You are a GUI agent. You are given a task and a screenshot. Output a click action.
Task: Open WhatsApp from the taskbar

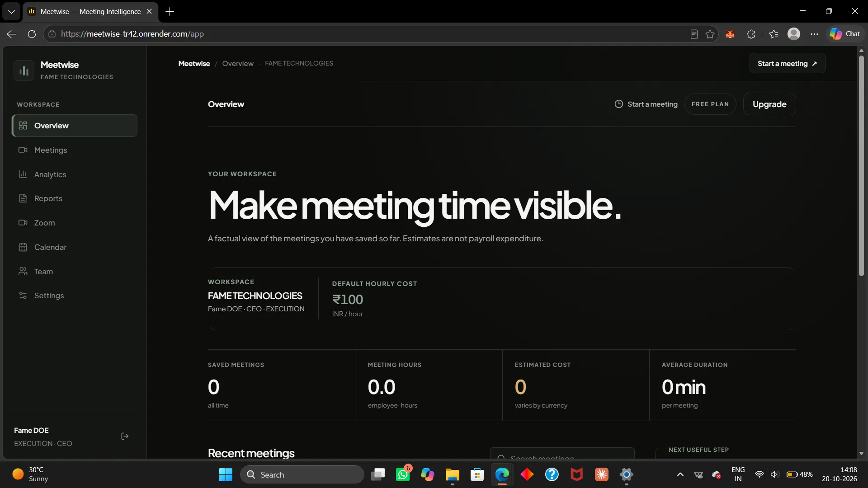[x=403, y=474]
